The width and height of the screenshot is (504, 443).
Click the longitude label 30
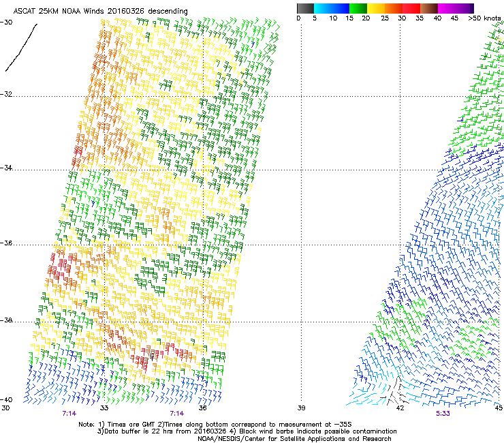(x=5, y=408)
